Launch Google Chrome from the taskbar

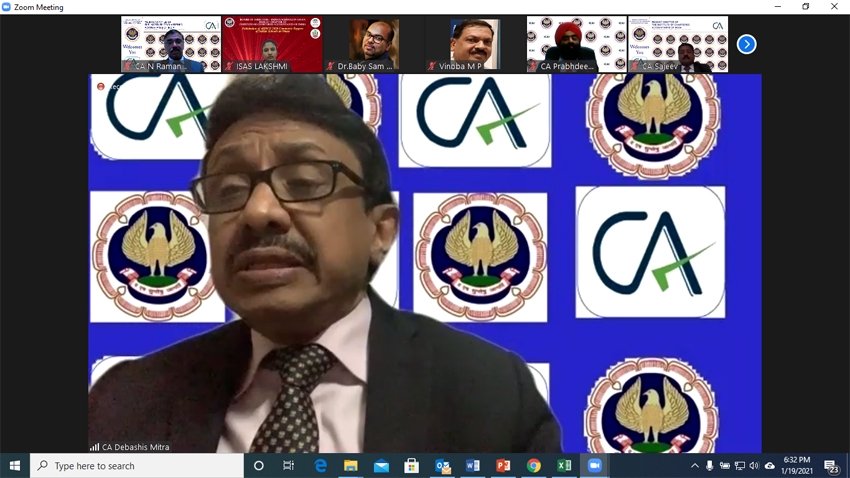[x=534, y=466]
